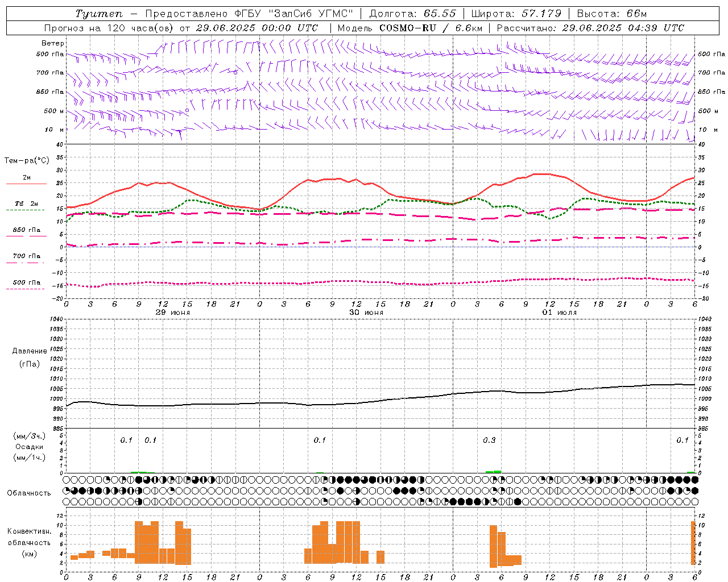This screenshot has width=728, height=582.
Task: Click the '10 м' wind level label on left
Action: [54, 130]
